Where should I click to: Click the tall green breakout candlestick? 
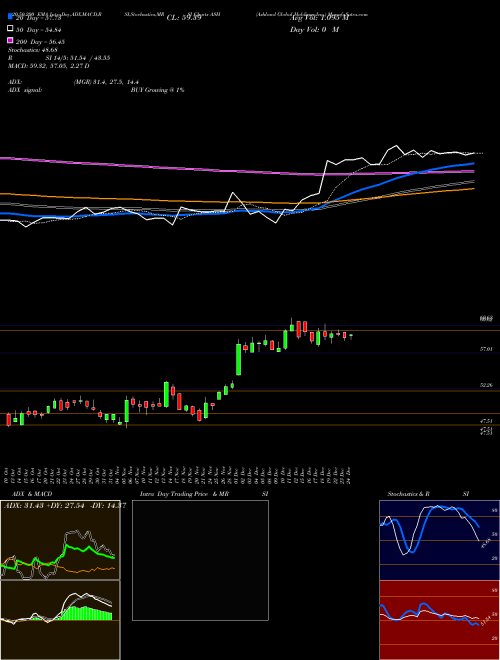tap(238, 358)
